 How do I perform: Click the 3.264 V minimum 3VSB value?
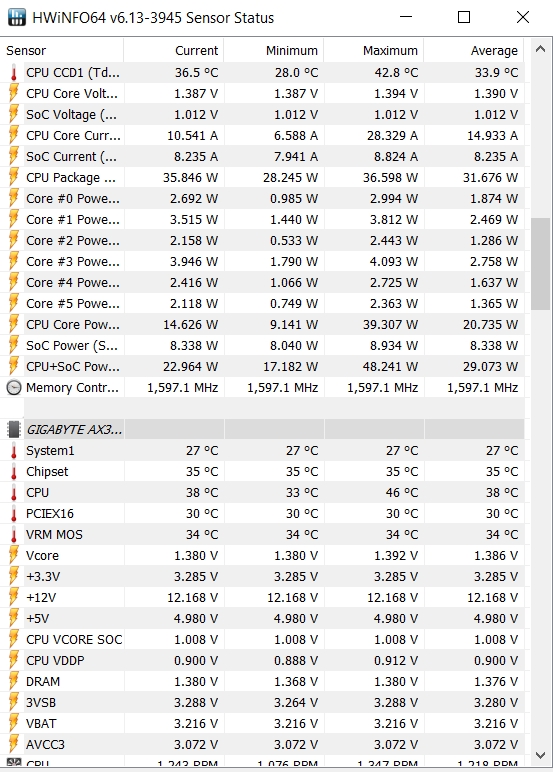tap(296, 703)
